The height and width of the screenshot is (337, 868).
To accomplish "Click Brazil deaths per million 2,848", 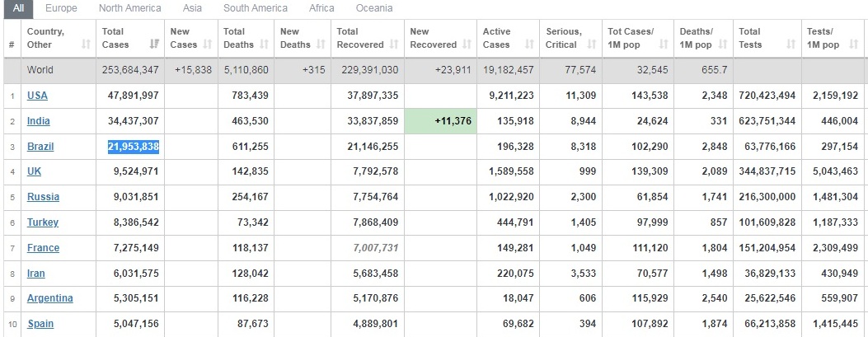I will click(x=716, y=147).
